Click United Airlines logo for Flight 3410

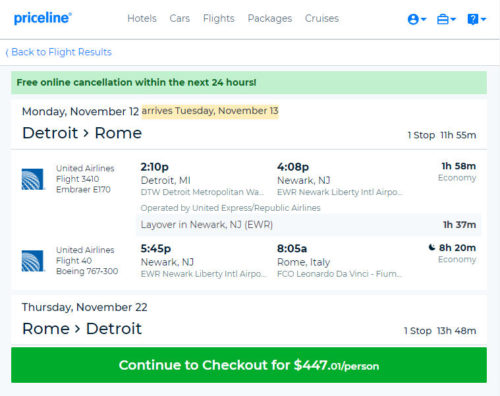tap(32, 179)
